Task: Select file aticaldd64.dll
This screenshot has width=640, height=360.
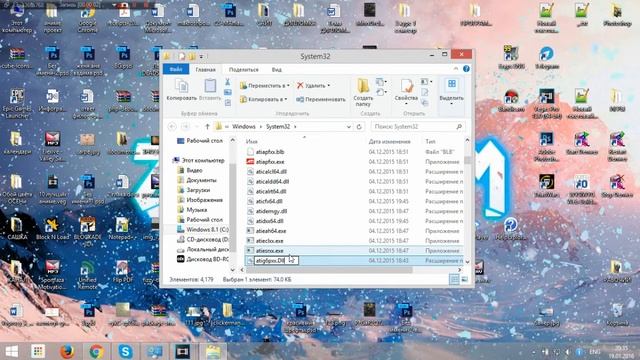Action: click(x=272, y=182)
